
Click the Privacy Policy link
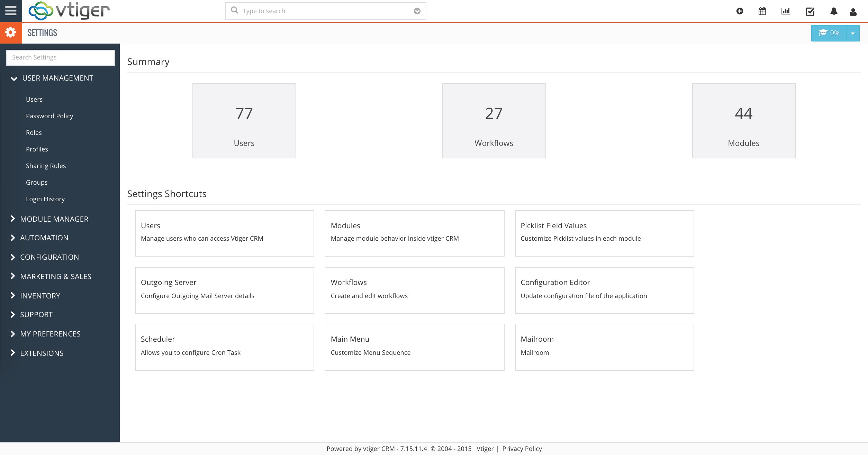point(522,449)
